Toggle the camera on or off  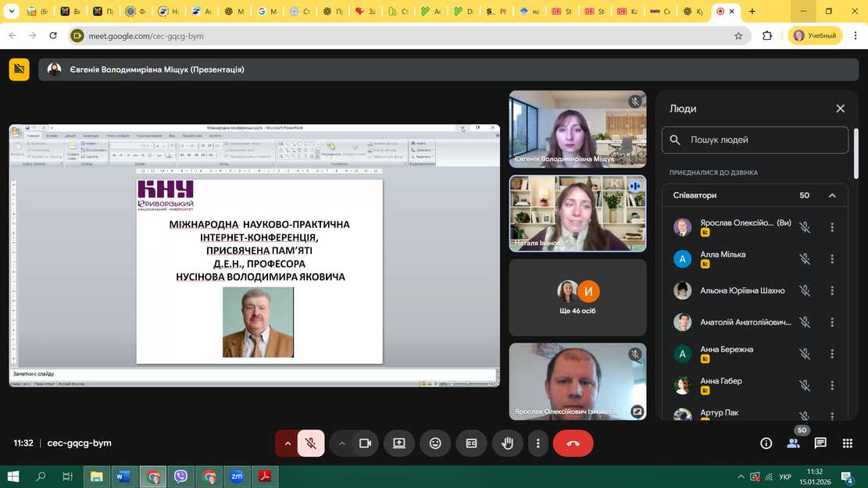pyautogui.click(x=365, y=443)
